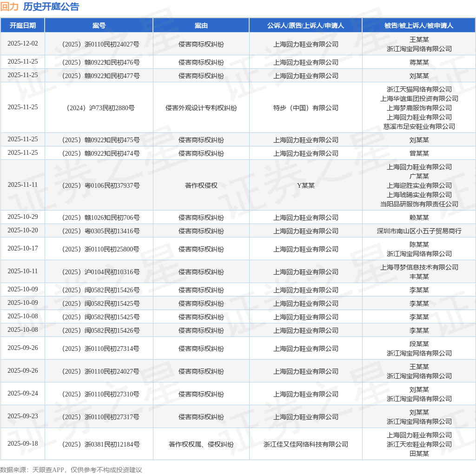Click the 公诉人/原告/上诉人/申请人 column header
The width and height of the screenshot is (476, 474).
(x=306, y=26)
